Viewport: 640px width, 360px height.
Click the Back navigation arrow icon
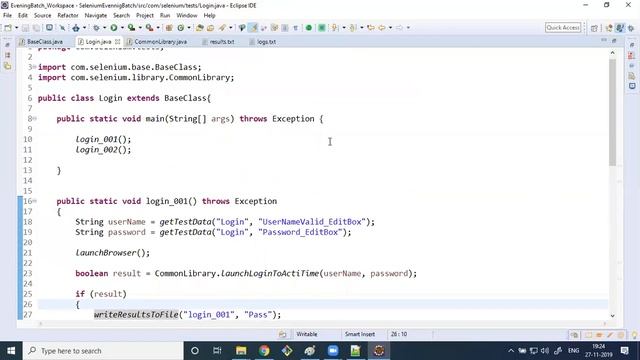382,28
